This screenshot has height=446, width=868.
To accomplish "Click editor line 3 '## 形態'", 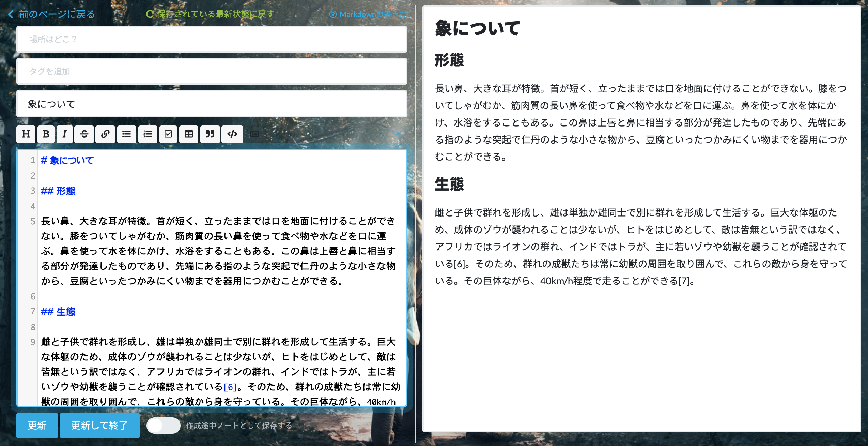I will (x=58, y=191).
